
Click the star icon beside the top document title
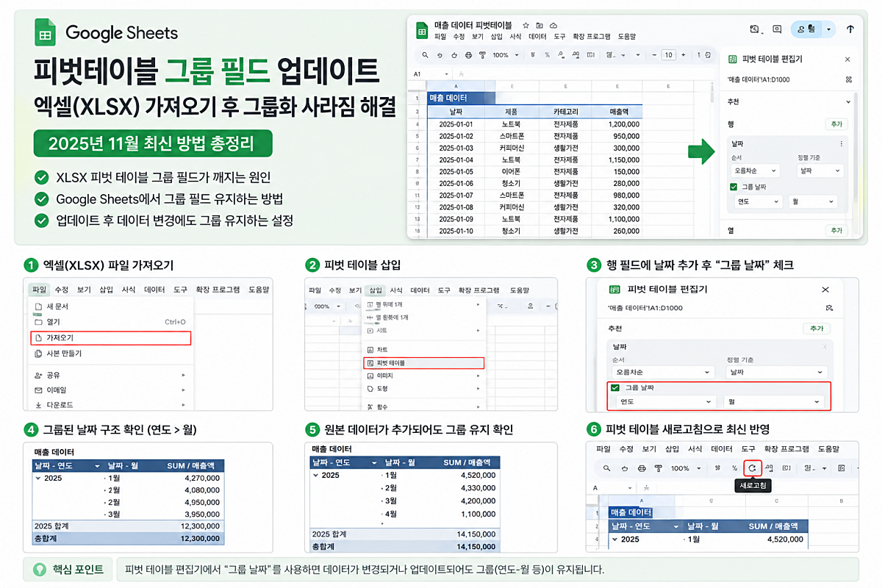tap(526, 25)
